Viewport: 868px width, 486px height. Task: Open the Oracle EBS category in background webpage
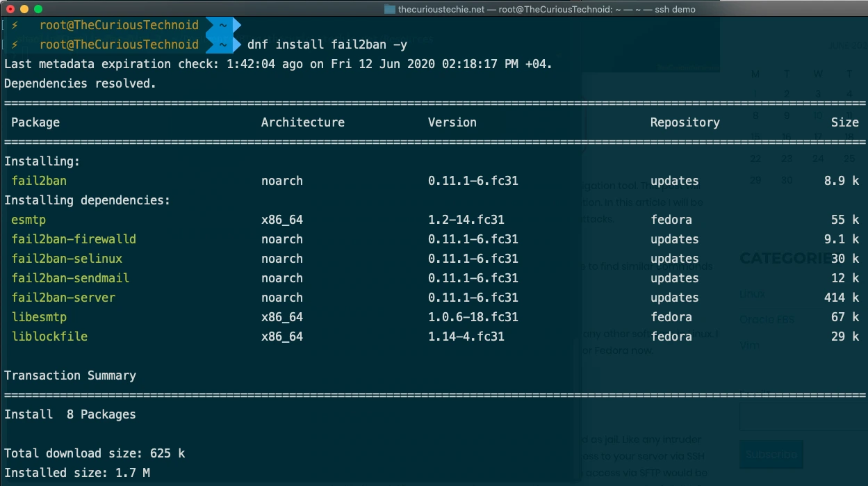click(767, 320)
